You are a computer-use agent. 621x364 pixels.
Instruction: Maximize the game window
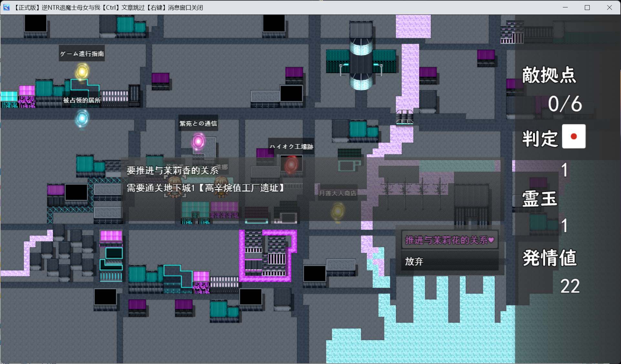click(x=587, y=7)
